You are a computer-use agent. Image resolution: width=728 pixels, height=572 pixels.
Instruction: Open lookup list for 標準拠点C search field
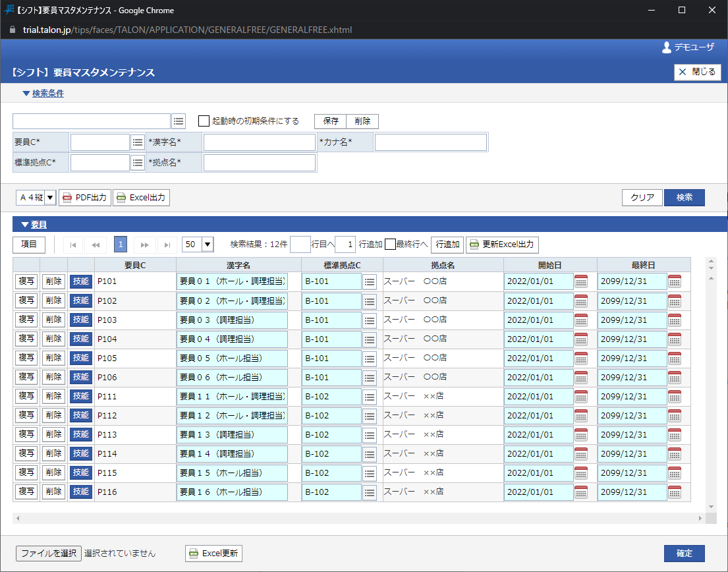point(138,163)
